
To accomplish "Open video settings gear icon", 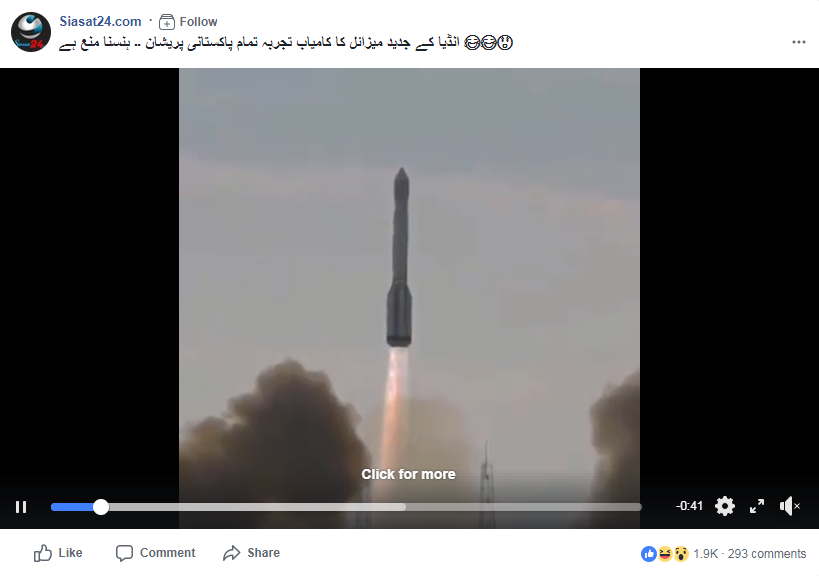I will pos(724,506).
